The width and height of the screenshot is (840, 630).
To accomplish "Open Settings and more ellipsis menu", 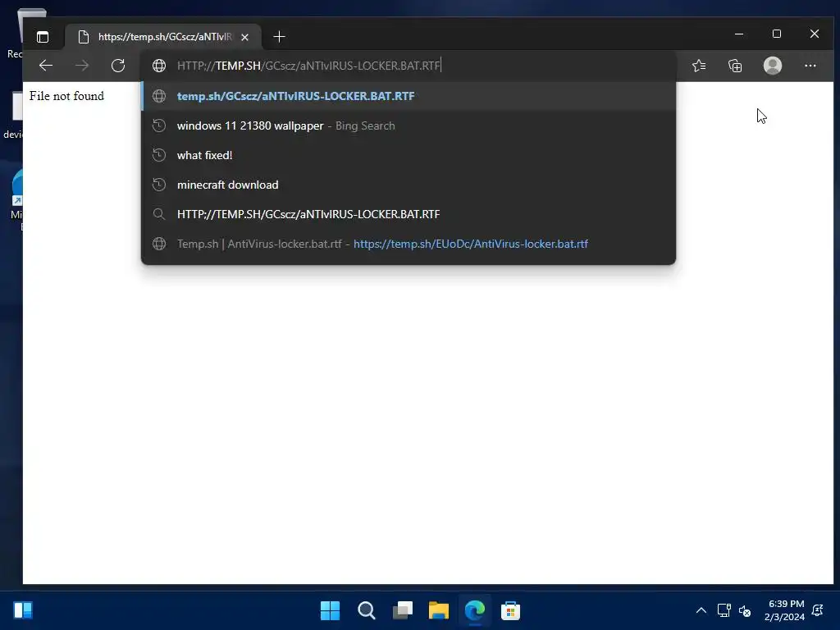I will pos(810,66).
